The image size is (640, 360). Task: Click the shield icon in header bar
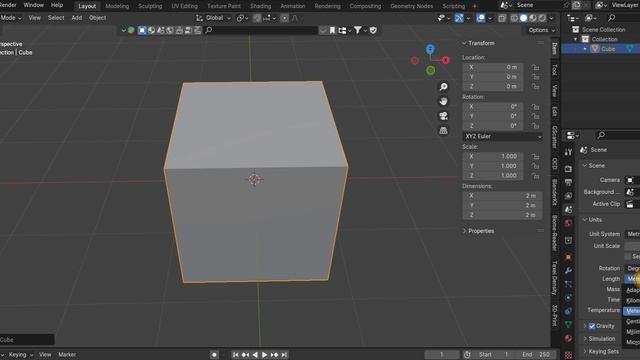[373, 30]
